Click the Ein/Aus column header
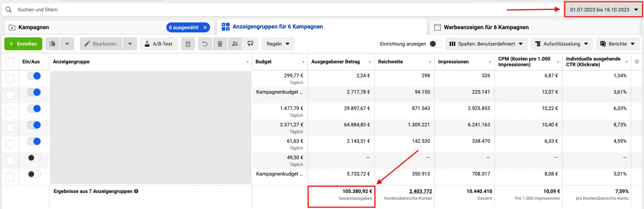This screenshot has height=209, width=644. click(x=31, y=62)
